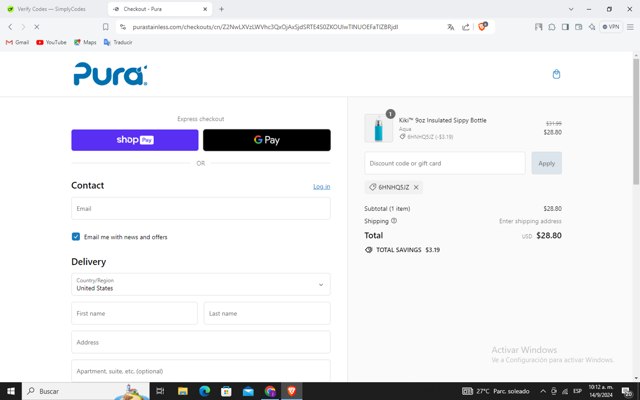Switch to the Verify Codes SimplyCodes tab
Screen dimensions: 640x400
tap(51, 9)
